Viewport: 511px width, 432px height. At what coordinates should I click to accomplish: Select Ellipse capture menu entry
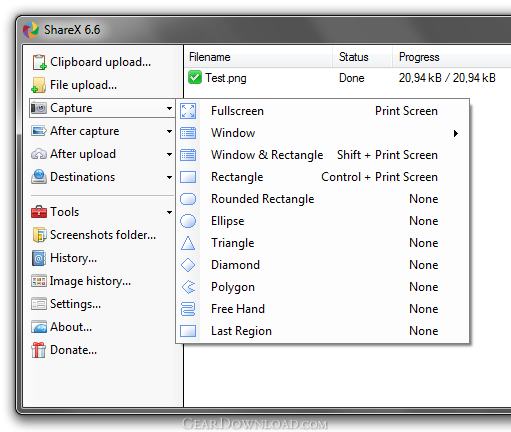[323, 221]
